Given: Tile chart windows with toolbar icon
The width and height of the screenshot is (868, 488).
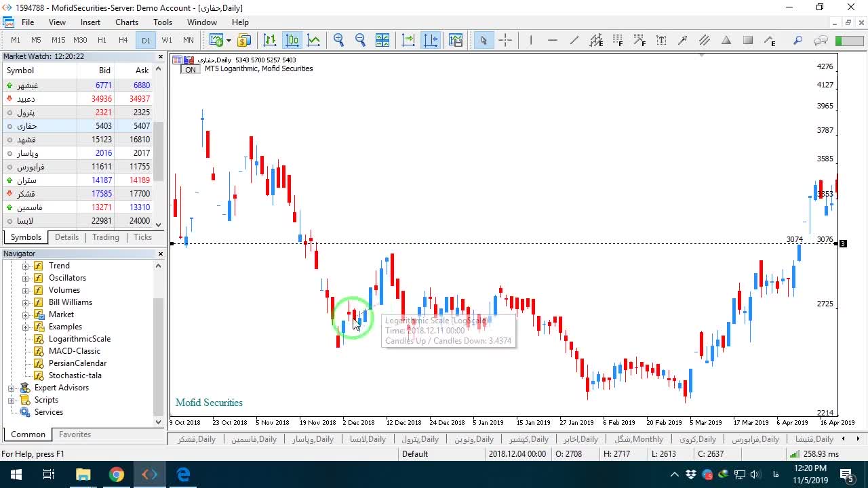Looking at the screenshot, I should coord(382,40).
